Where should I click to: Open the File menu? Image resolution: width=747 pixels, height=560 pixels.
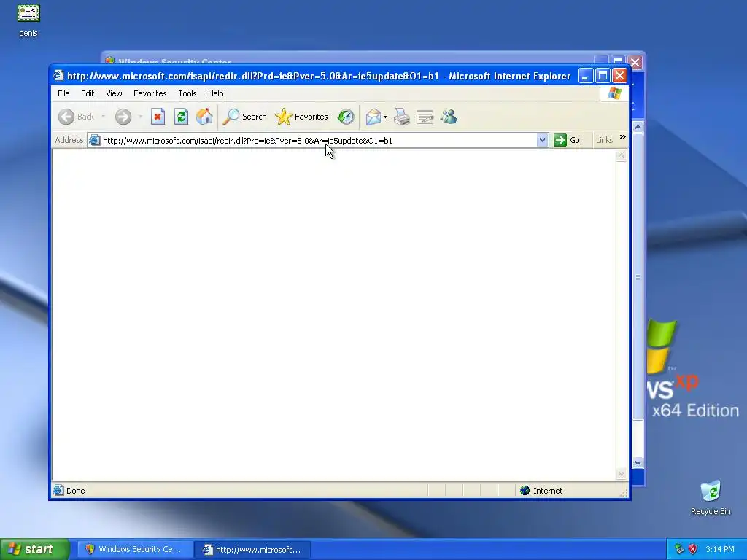(63, 93)
